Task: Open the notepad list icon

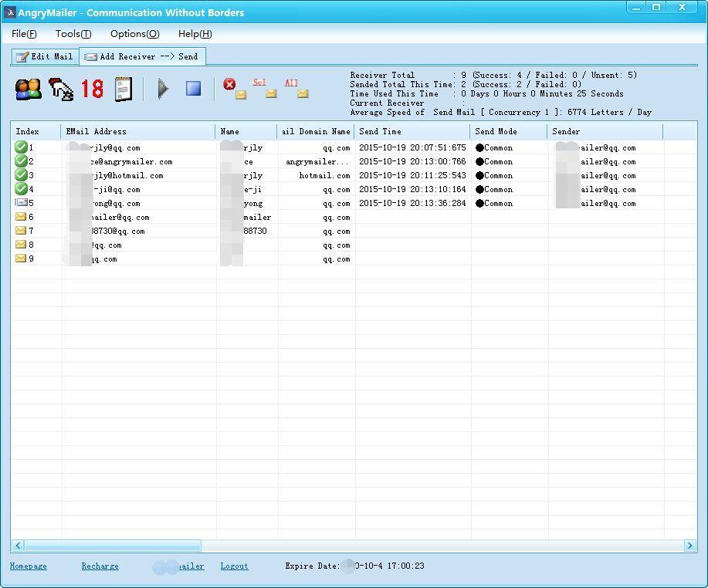Action: click(x=124, y=89)
